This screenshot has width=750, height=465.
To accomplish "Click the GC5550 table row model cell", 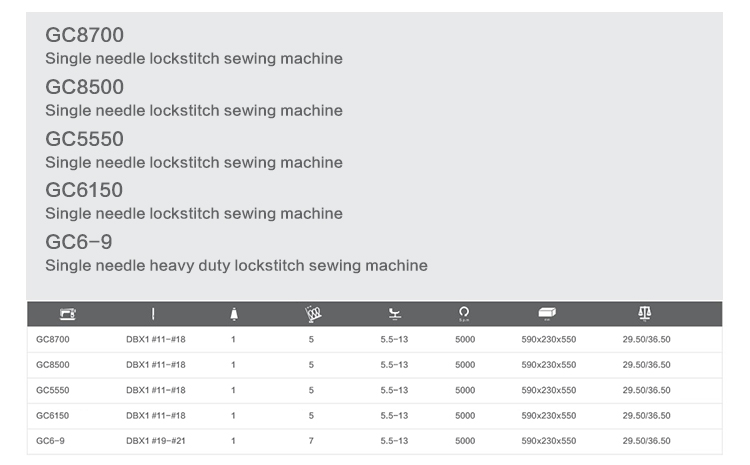I will click(53, 390).
